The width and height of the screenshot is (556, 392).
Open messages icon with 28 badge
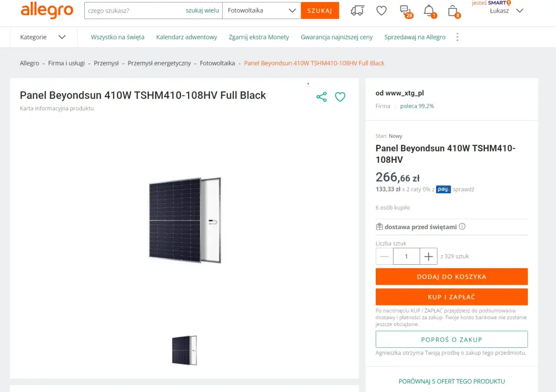(405, 10)
